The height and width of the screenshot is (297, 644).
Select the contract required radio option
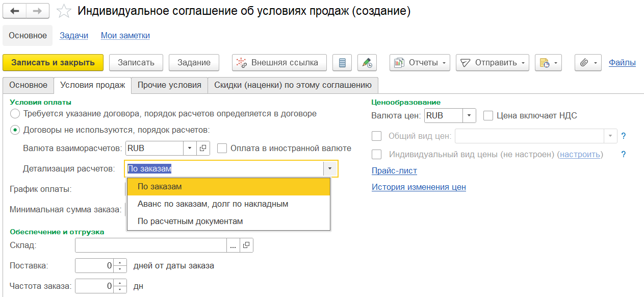(15, 114)
